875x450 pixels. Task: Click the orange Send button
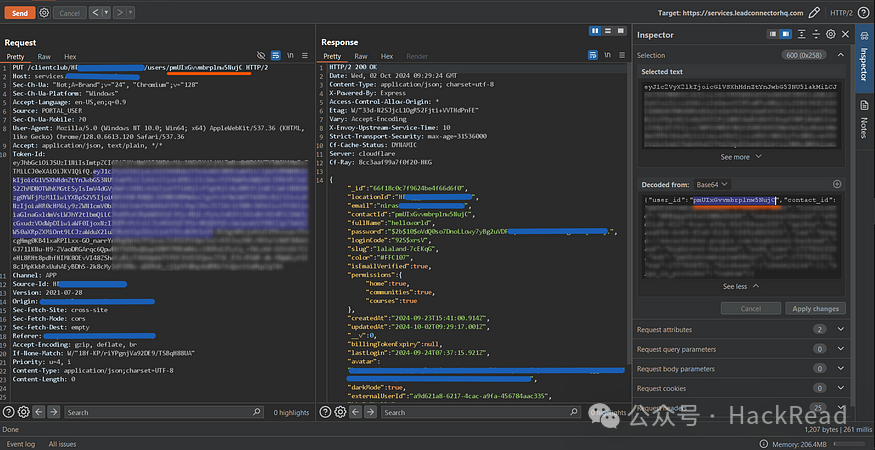pos(19,13)
